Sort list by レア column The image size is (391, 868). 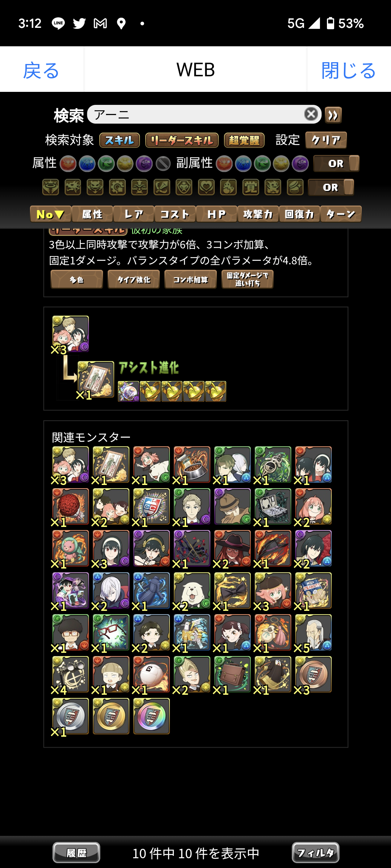[x=134, y=214]
